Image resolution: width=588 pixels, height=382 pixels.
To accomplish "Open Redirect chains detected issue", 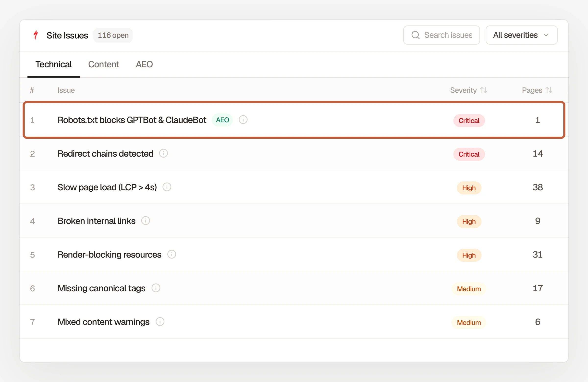I will coord(106,154).
